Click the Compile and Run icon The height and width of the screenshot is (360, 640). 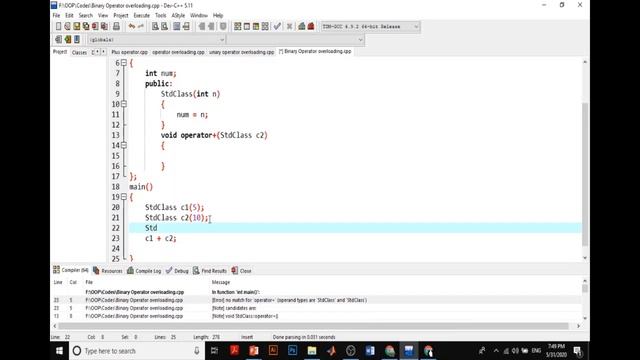[256, 27]
